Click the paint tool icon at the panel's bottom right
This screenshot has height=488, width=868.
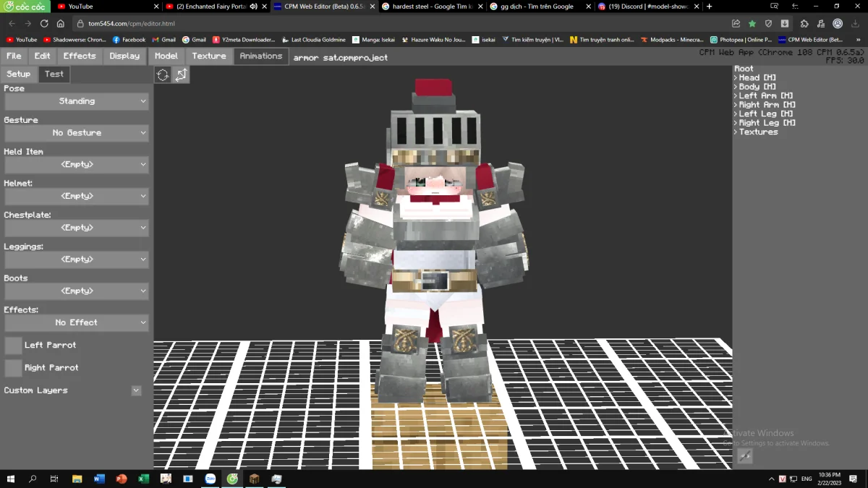pyautogui.click(x=744, y=455)
